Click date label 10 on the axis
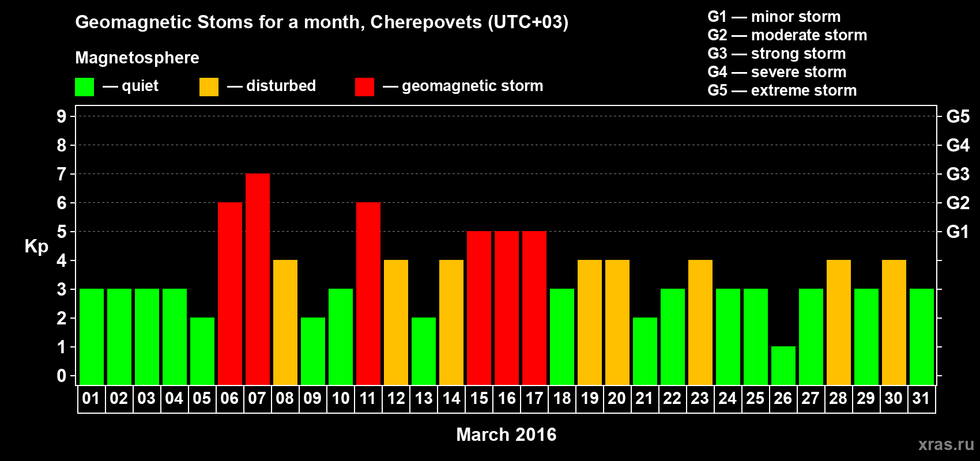 pos(341,399)
